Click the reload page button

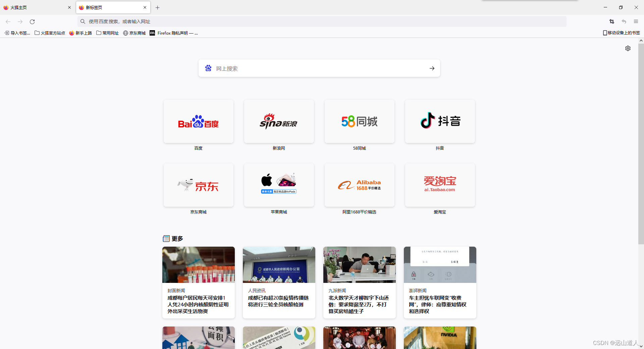[32, 21]
